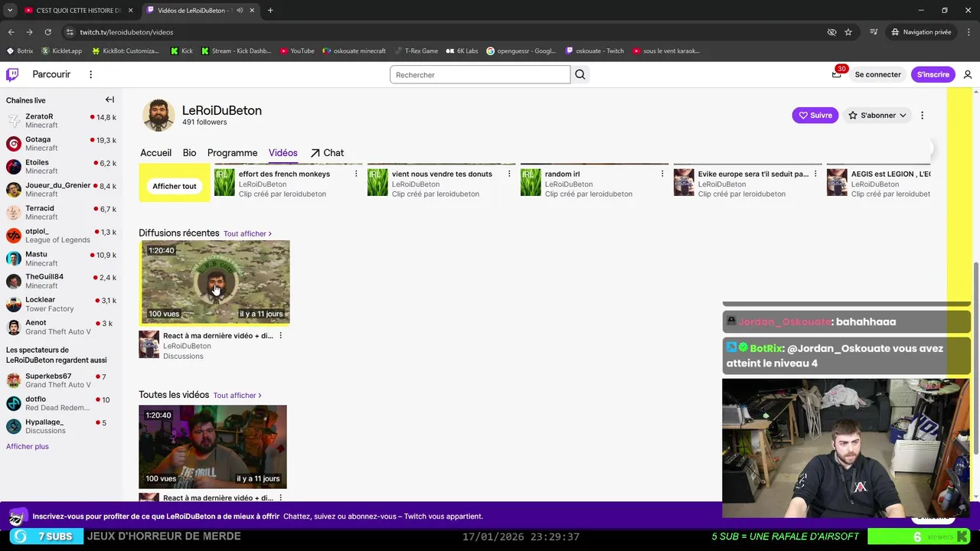Open the Chat popout tab
980x551 pixels.
[x=327, y=153]
